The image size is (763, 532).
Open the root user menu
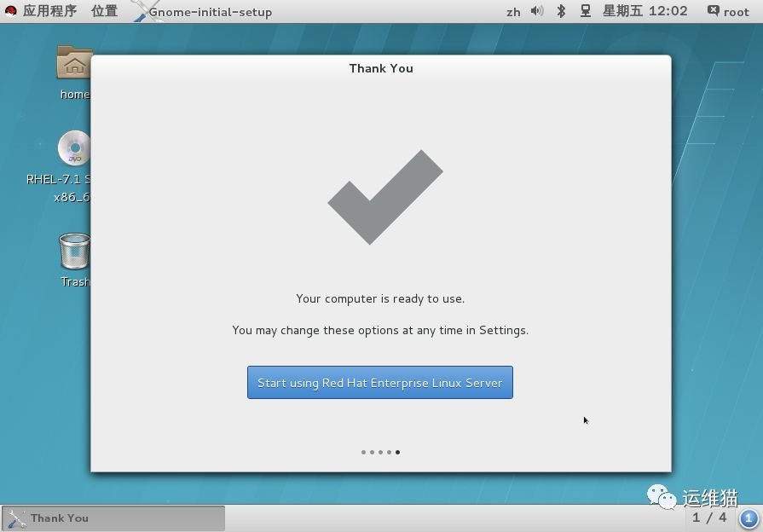(728, 12)
